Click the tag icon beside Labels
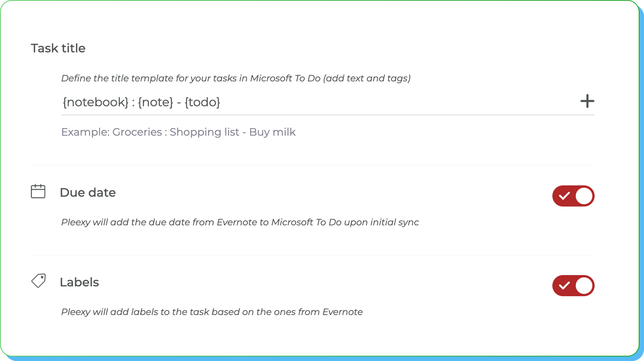 point(38,281)
